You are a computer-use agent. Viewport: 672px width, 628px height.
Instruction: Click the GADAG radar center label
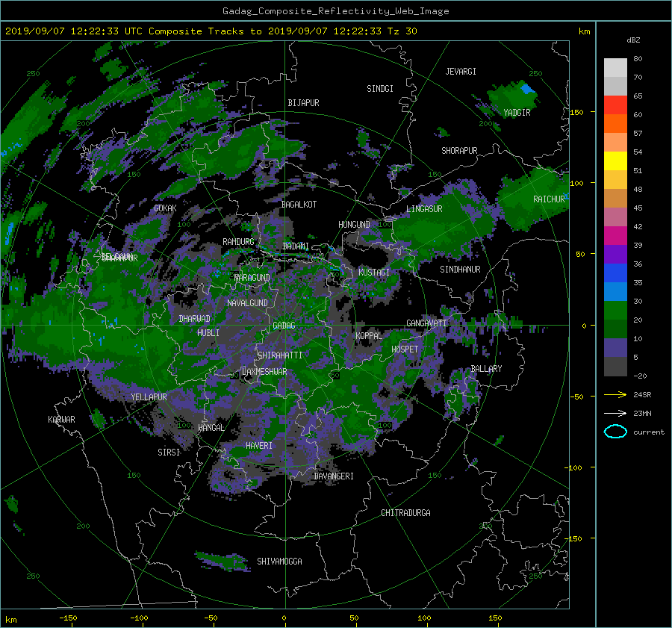[x=284, y=326]
